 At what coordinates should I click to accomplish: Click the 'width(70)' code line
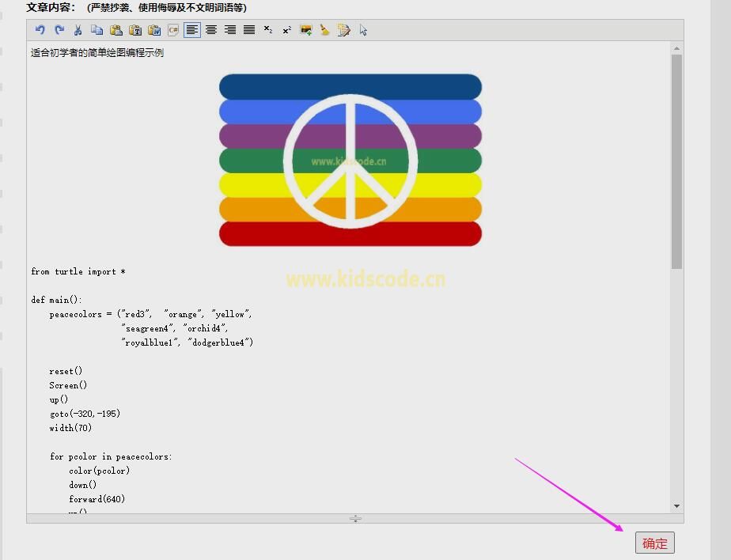click(x=70, y=428)
